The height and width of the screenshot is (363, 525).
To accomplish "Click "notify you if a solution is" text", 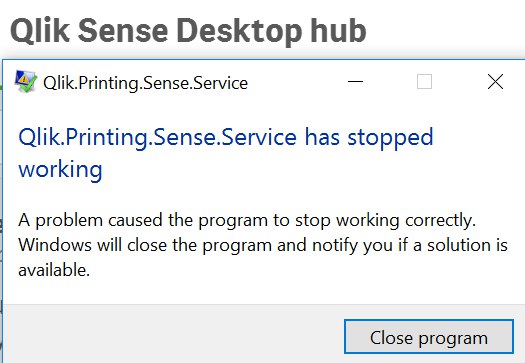I will (410, 245).
